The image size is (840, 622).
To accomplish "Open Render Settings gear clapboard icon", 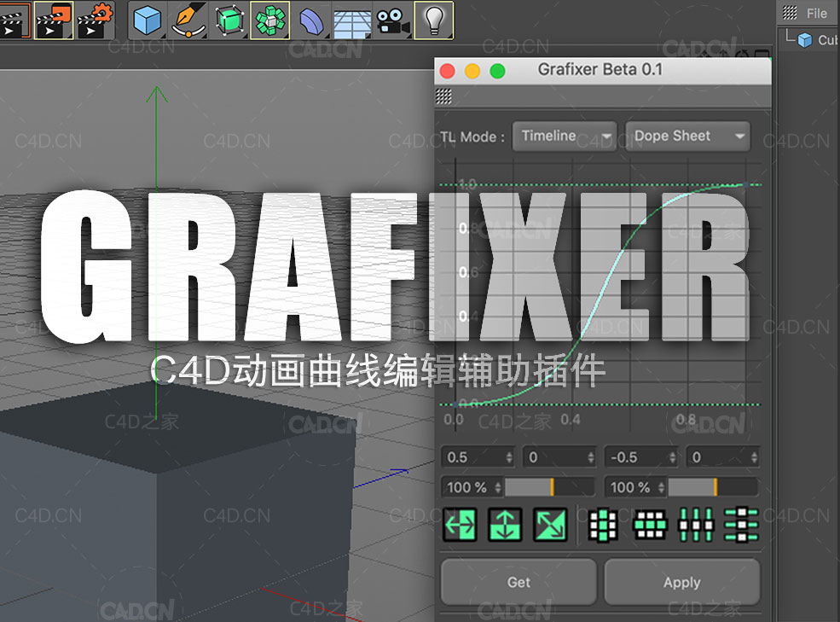I will pyautogui.click(x=95, y=20).
